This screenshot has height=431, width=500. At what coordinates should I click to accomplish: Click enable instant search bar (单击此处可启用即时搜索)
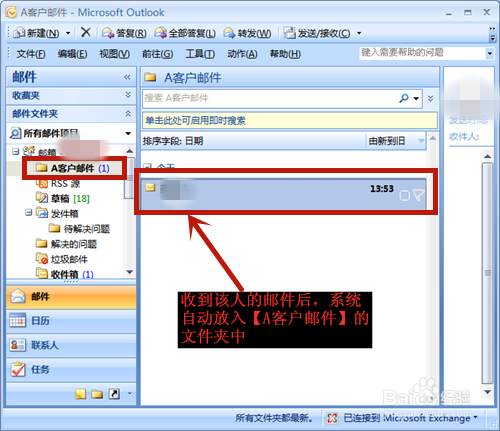[290, 120]
